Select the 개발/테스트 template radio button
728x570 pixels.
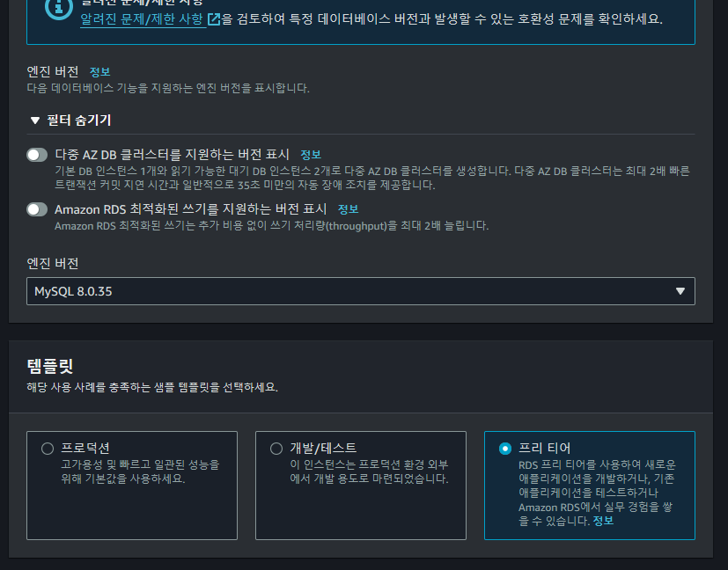[276, 449]
